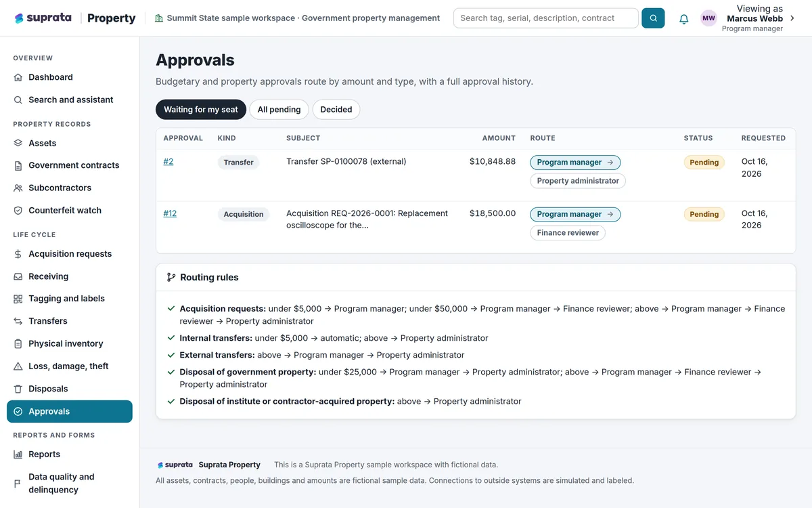Focus the tag and serial search field

tap(546, 18)
